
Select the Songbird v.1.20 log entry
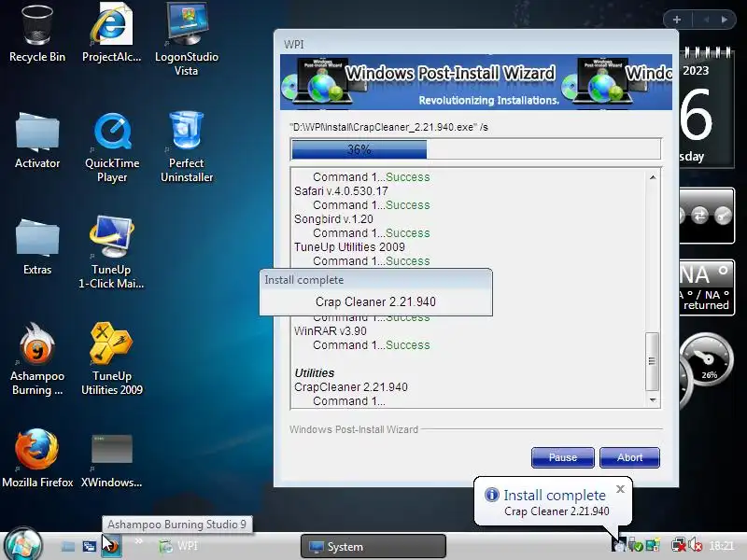(x=333, y=219)
